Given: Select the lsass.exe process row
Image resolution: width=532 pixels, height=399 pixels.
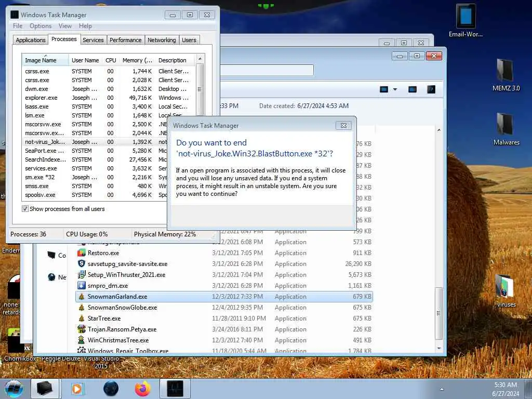Looking at the screenshot, I should [108, 107].
